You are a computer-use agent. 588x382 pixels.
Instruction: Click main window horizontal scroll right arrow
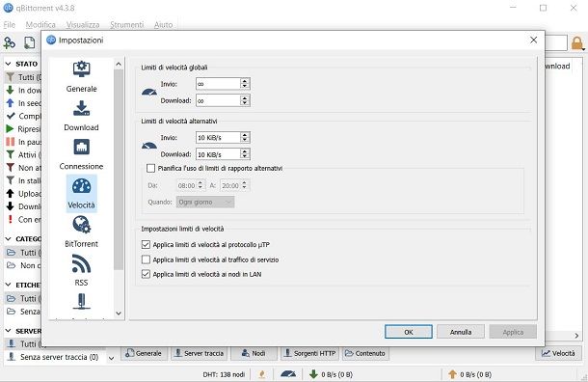tap(576, 336)
